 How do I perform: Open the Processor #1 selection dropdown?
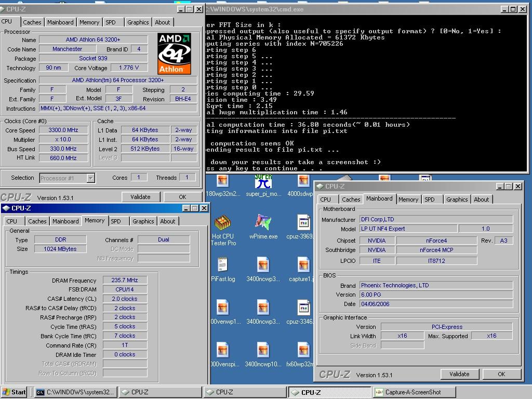tap(90, 178)
